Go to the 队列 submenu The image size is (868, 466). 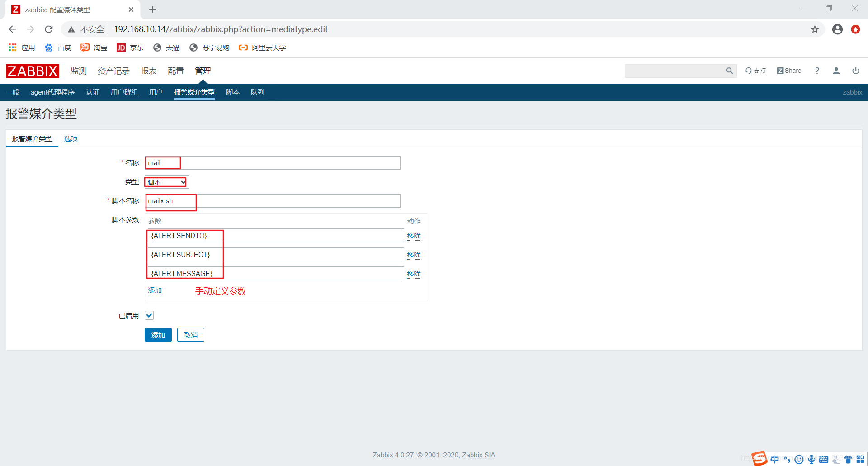(258, 92)
